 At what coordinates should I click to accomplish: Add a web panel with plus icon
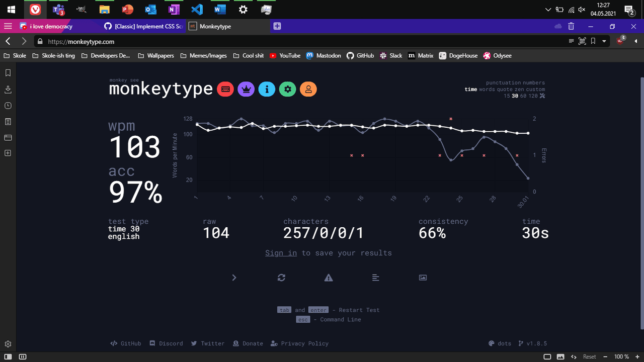point(8,153)
